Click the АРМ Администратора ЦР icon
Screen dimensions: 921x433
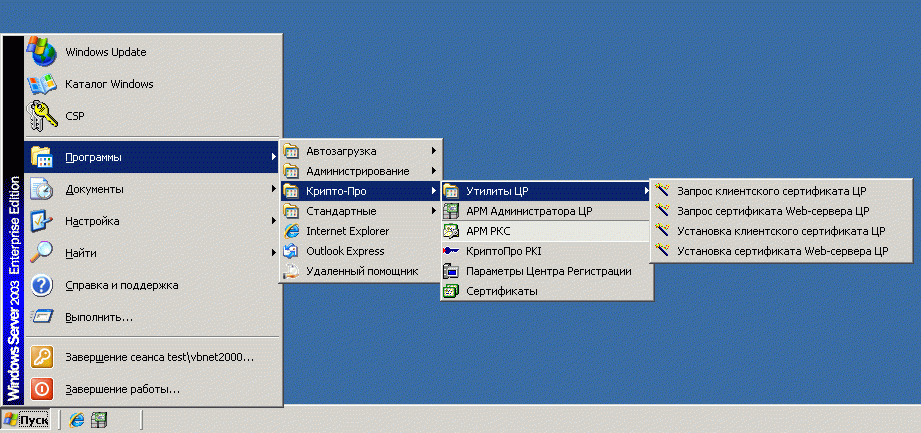[x=451, y=210]
